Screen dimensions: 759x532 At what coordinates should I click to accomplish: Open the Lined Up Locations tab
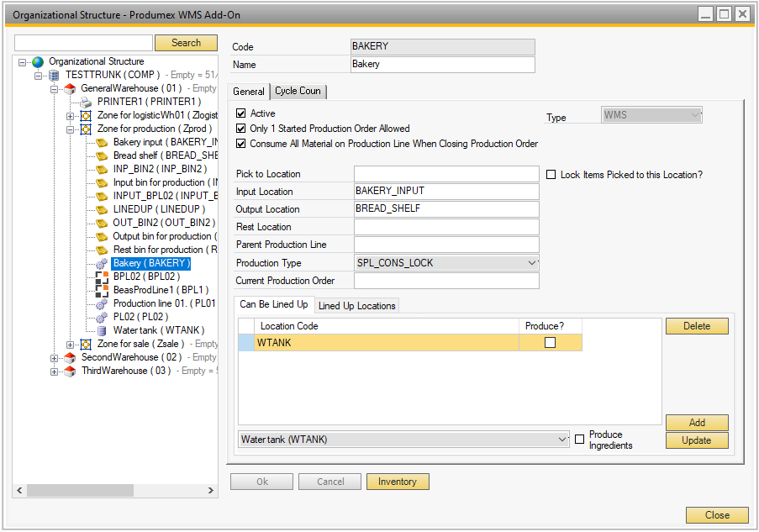pos(356,305)
